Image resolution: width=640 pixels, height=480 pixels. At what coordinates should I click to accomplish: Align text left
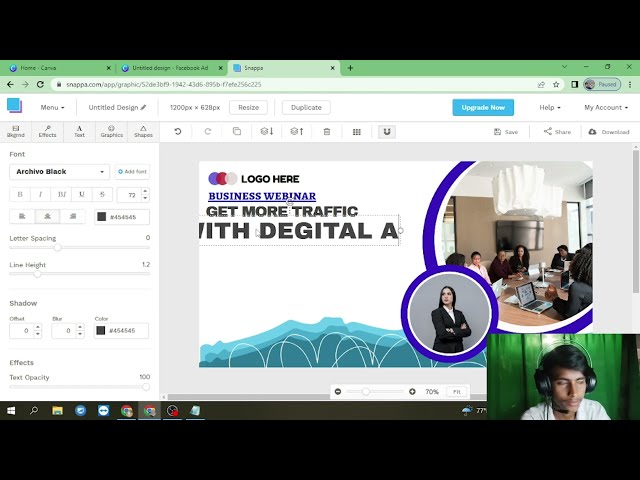click(22, 216)
